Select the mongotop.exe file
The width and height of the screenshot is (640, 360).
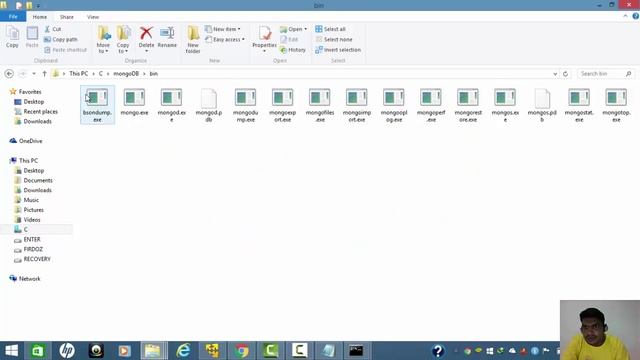click(616, 105)
